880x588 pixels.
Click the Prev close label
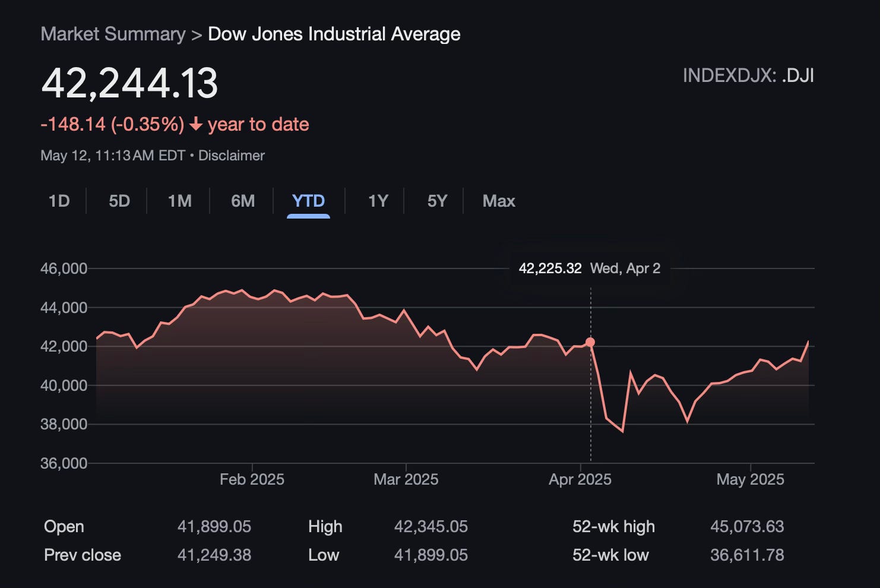83,555
